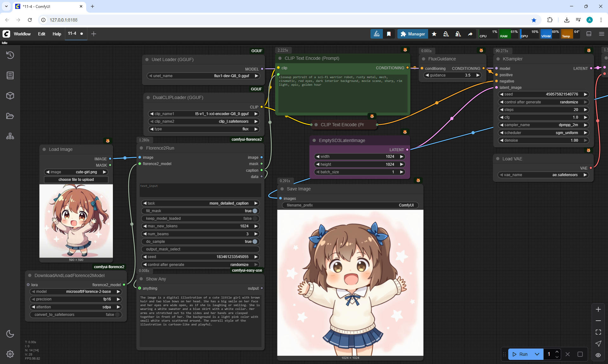Viewport: 608px width, 364px height.
Task: Open the Run button dropdown arrow
Action: pos(537,354)
